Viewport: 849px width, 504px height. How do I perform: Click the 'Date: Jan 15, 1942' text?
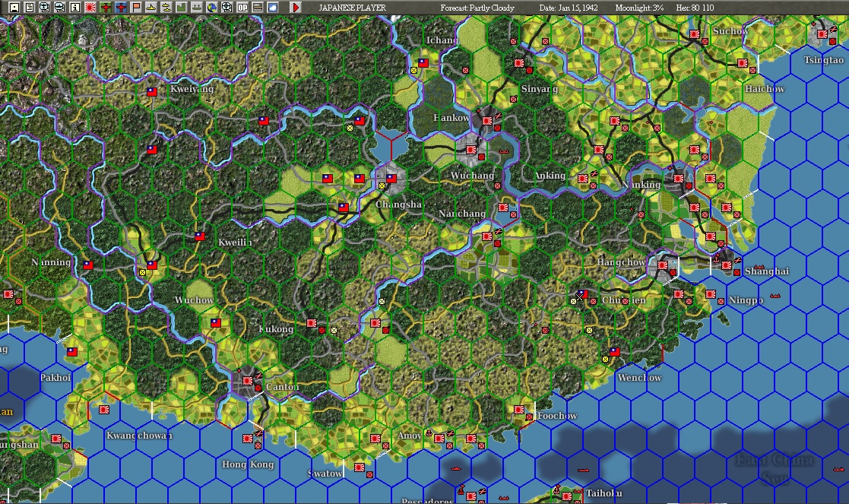[569, 8]
